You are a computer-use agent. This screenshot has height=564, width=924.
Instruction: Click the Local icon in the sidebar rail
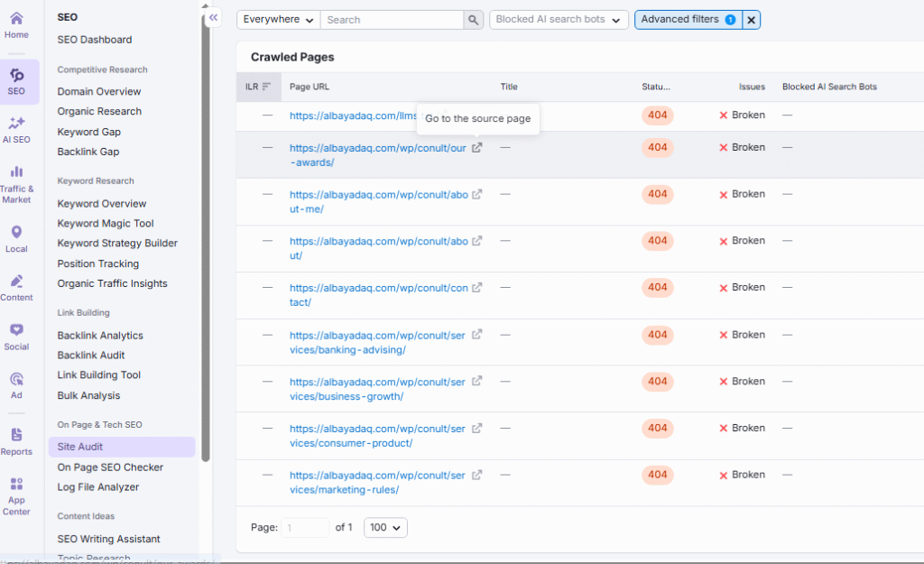tap(16, 233)
